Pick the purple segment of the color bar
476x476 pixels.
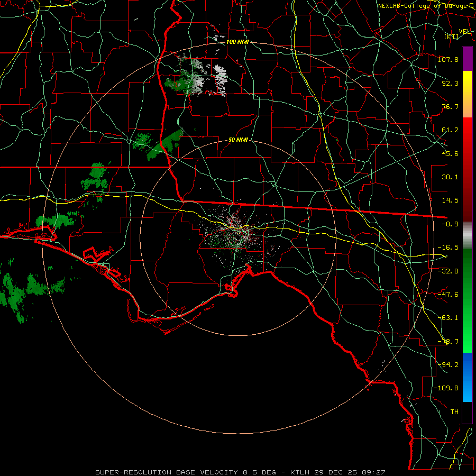(467, 59)
